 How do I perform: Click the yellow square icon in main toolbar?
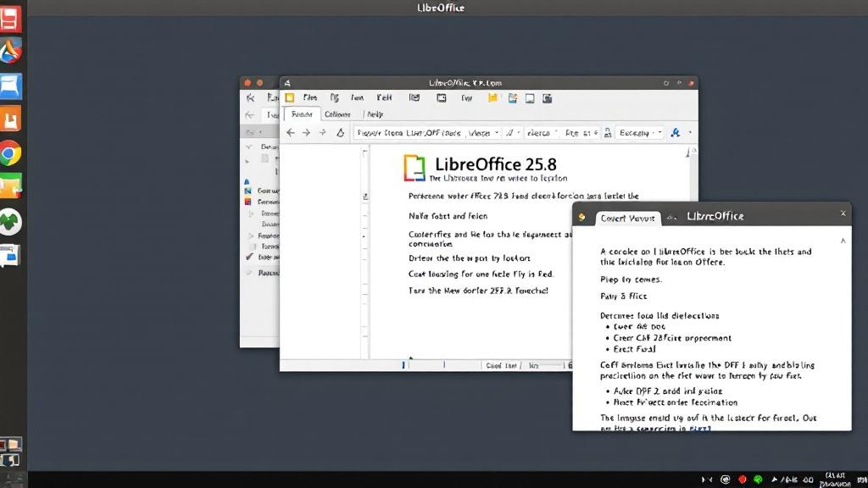click(x=290, y=98)
